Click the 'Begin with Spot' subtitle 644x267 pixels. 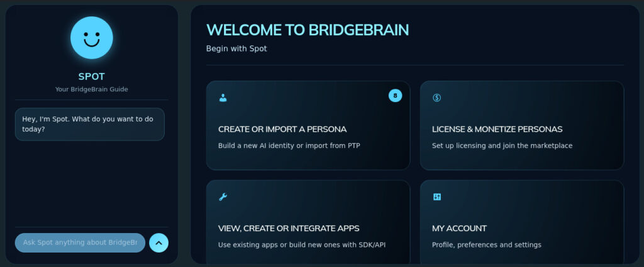pyautogui.click(x=236, y=48)
